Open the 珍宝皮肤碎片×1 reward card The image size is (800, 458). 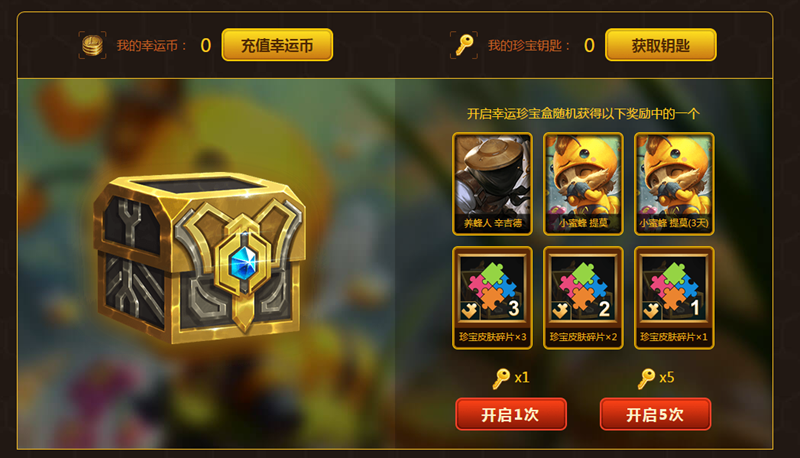(x=674, y=298)
